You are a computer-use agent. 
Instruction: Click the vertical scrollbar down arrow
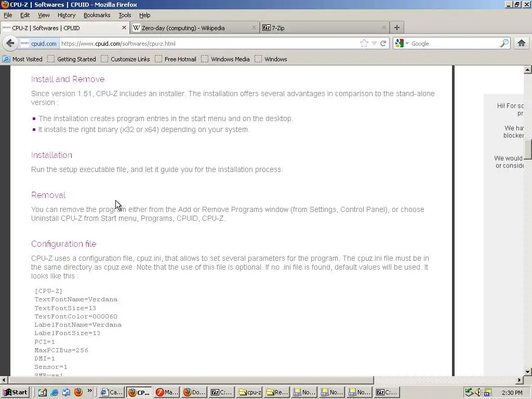528,372
